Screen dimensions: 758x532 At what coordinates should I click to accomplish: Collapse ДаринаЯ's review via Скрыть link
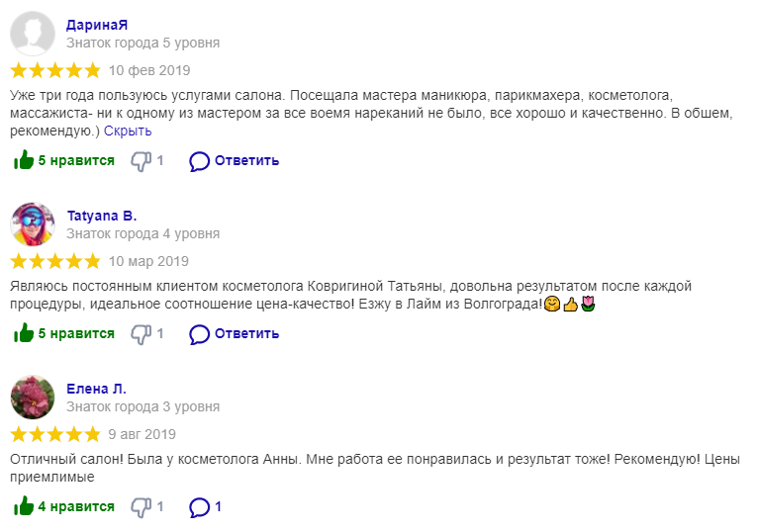tap(128, 131)
